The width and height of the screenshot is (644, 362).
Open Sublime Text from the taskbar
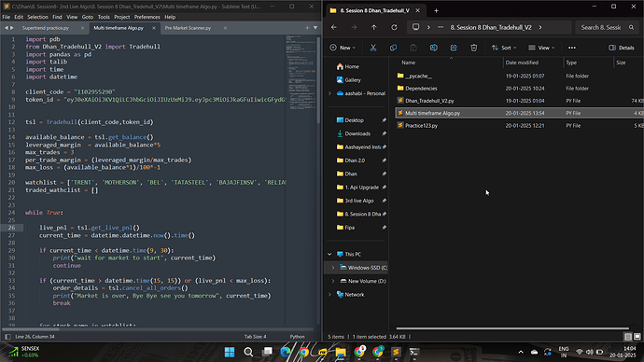[x=396, y=352]
